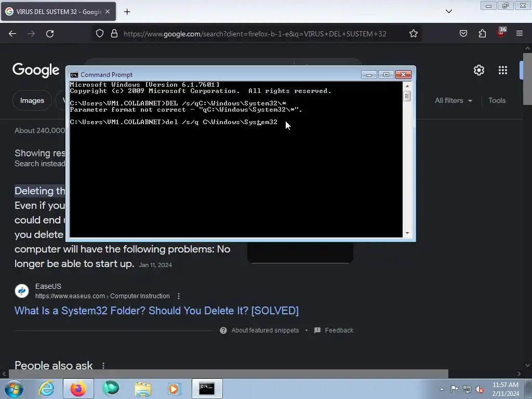Open Windows Explorer folder in taskbar
This screenshot has width=532, height=399.
[x=143, y=389]
